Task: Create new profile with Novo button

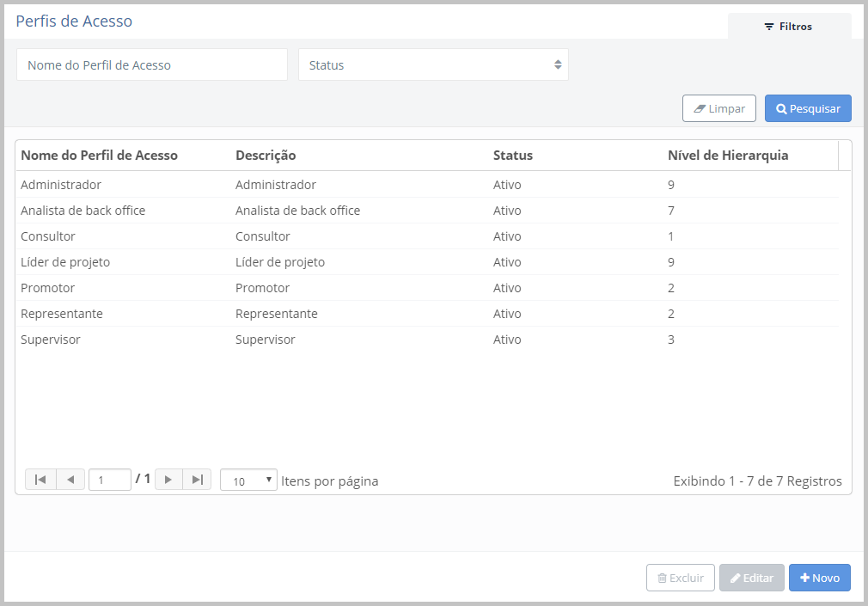Action: tap(819, 578)
